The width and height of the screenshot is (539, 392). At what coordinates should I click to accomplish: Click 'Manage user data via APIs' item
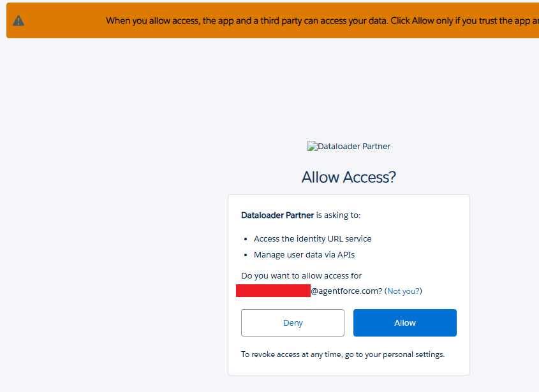pyautogui.click(x=304, y=254)
